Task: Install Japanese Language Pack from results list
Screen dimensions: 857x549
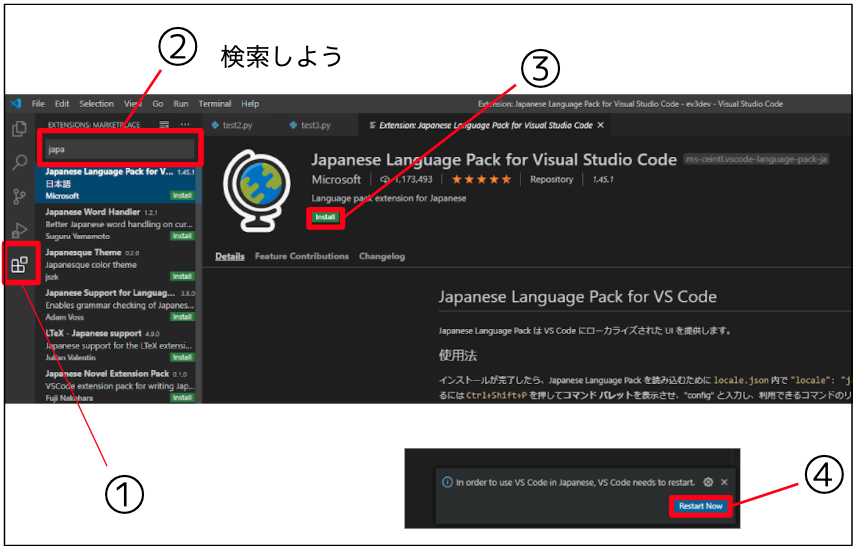Action: point(182,196)
